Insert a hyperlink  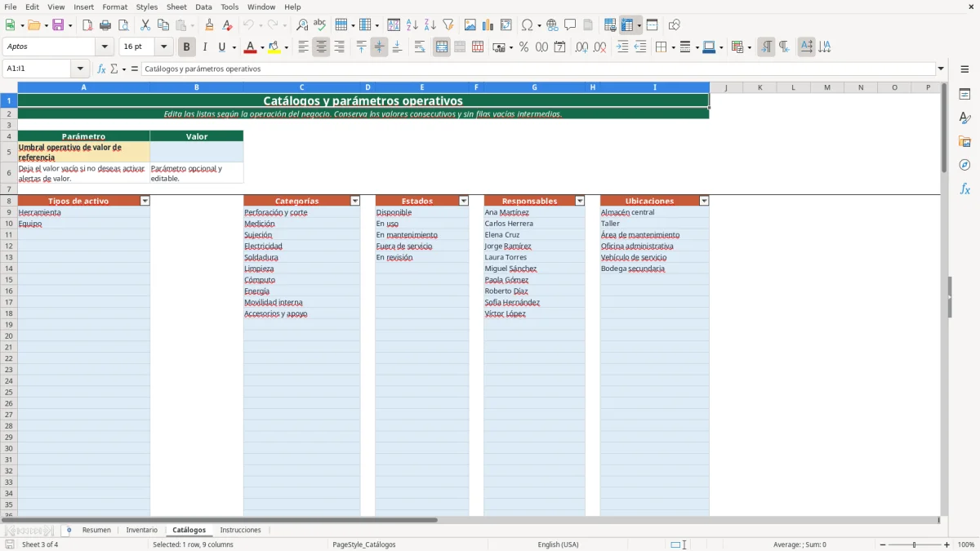(x=552, y=25)
